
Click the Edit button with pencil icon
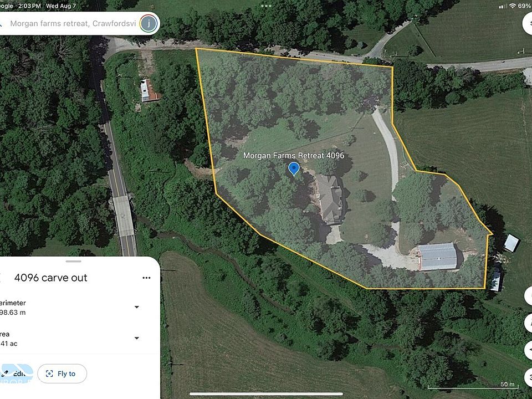tap(16, 374)
